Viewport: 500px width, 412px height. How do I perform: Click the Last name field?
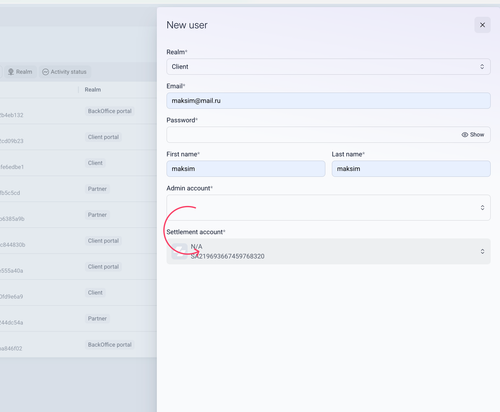coord(411,169)
